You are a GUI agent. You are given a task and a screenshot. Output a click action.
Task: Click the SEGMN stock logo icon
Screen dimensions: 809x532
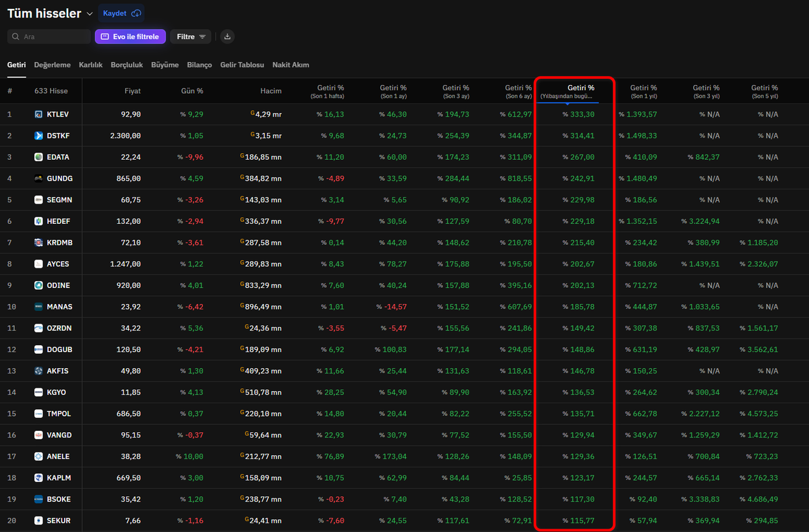pos(38,200)
